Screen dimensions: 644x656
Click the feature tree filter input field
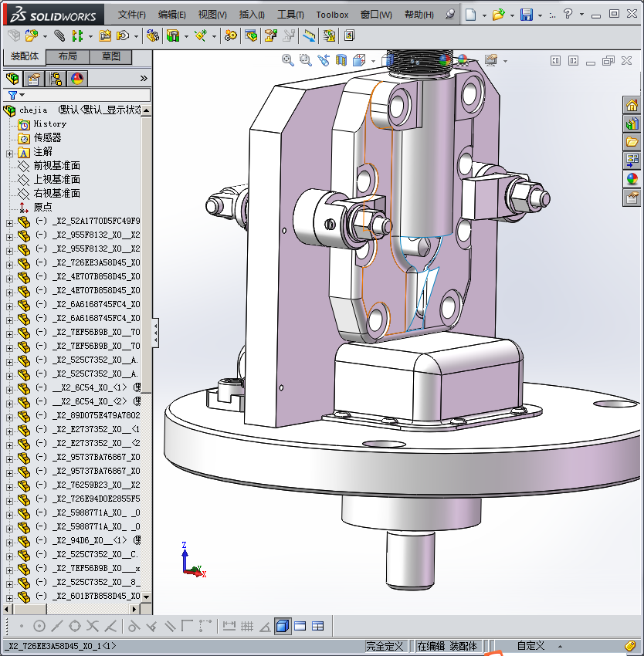tap(85, 95)
